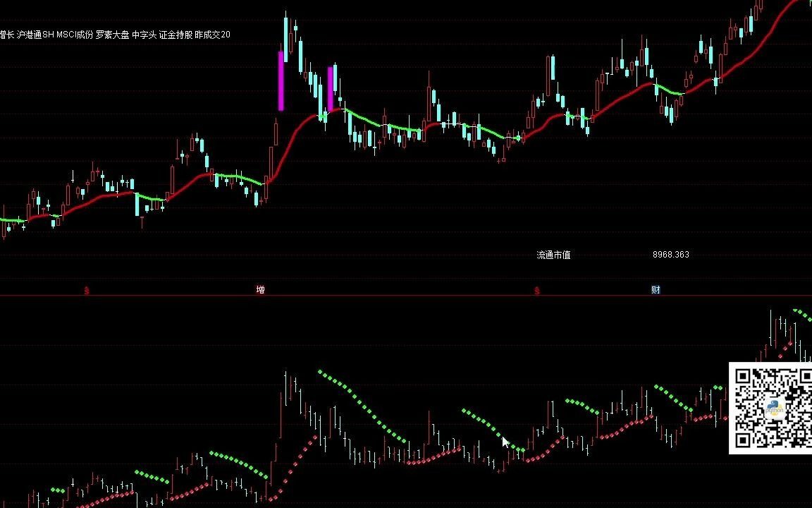This screenshot has width=812, height=508.
Task: Expand the 流通市值 field details
Action: point(554,255)
